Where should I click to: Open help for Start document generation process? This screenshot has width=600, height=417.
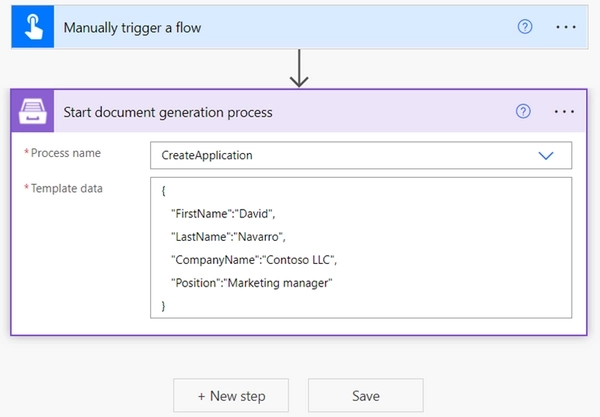click(522, 112)
